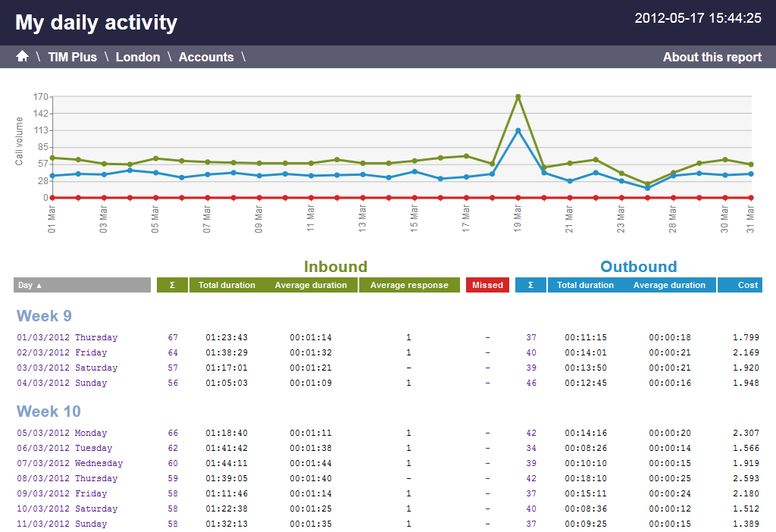Sort by Average response column
Viewport: 776px width, 532px height.
409,285
